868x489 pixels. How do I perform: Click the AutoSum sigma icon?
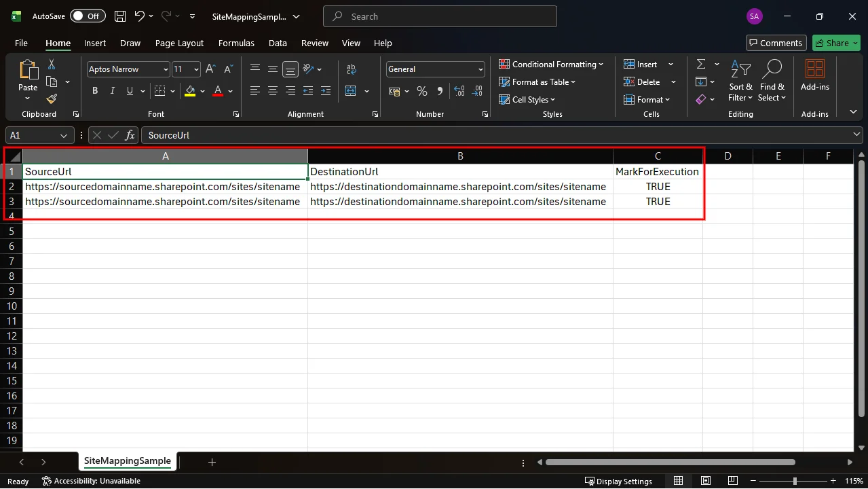(701, 65)
